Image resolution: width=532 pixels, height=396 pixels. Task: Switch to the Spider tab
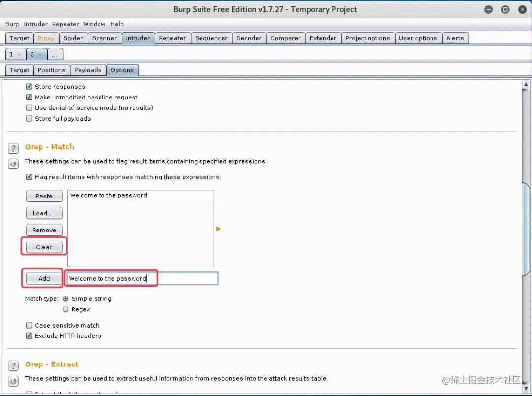[x=73, y=38]
